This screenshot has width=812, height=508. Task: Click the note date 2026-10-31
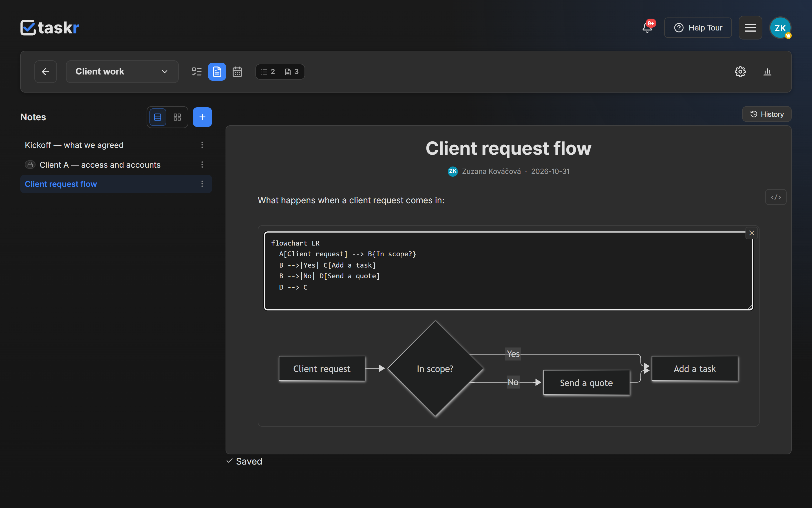click(550, 171)
